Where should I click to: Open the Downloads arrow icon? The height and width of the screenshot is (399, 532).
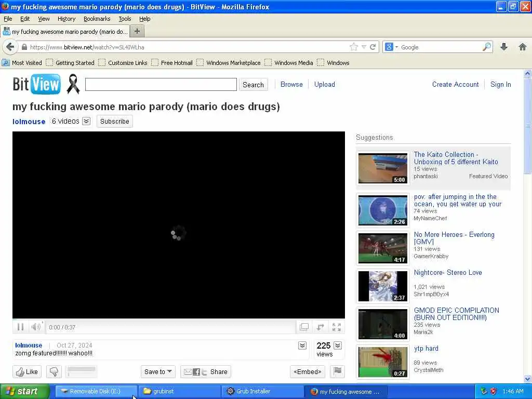click(x=504, y=47)
